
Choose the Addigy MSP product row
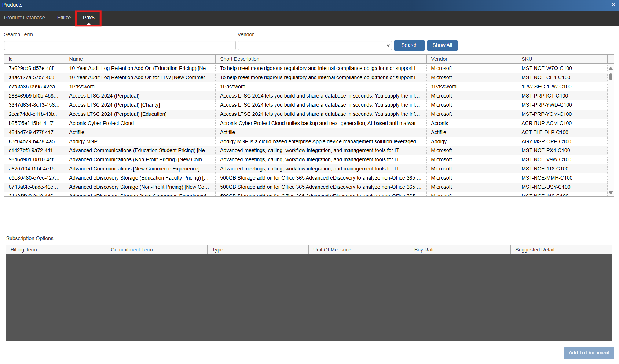click(139, 142)
